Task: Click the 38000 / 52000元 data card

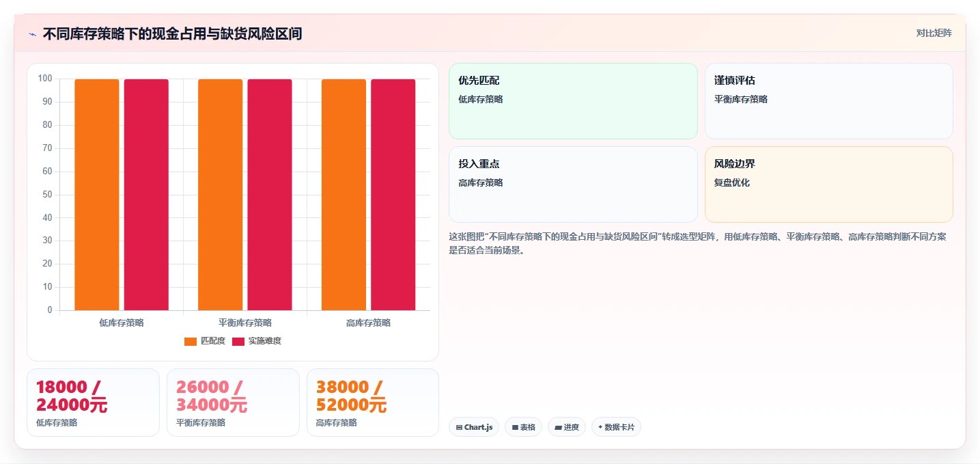Action: 373,402
